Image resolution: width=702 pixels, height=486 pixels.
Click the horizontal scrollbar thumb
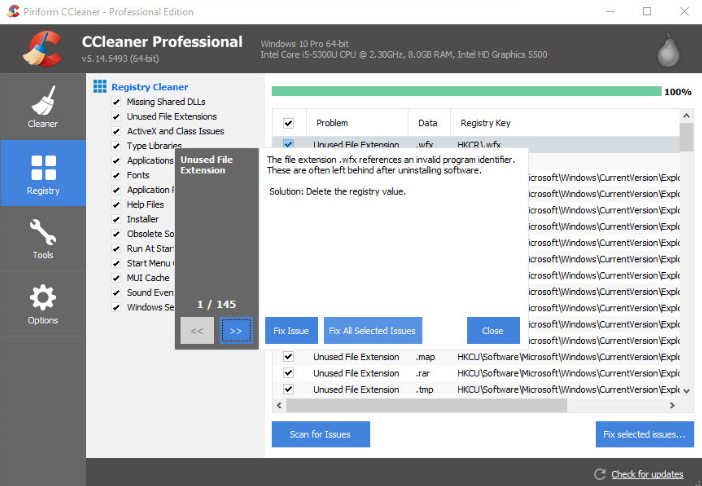click(427, 405)
